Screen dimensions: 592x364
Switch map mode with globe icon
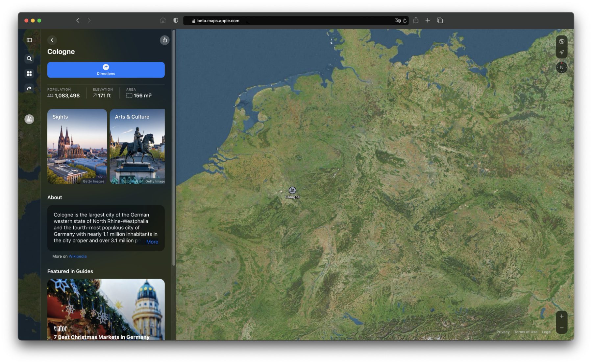(561, 41)
